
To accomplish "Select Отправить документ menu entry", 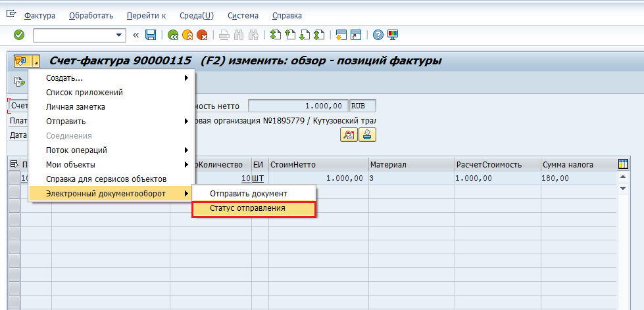I will (x=248, y=193).
